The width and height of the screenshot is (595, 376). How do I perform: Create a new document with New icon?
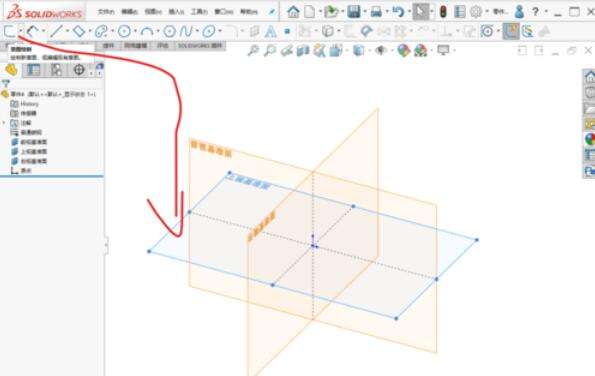click(x=310, y=12)
